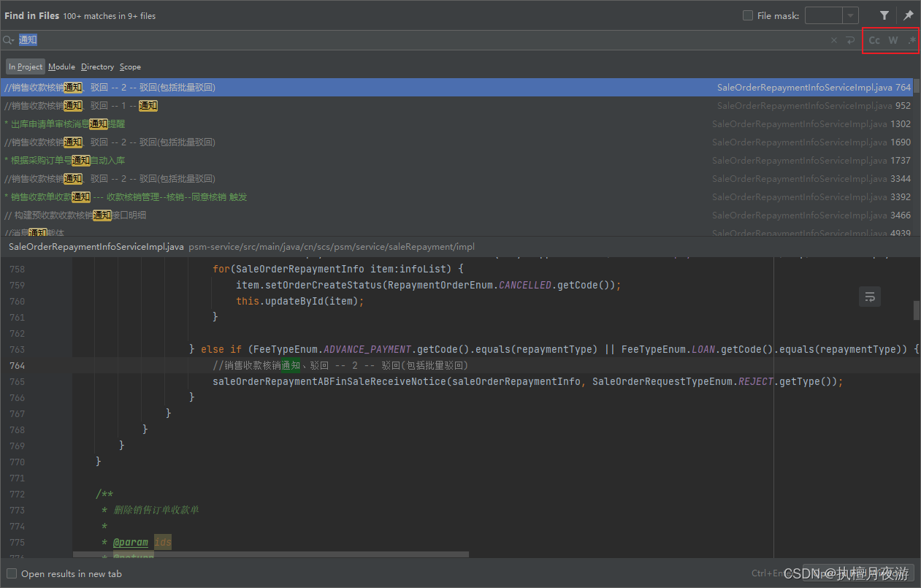Switch to the Directory scope tab
This screenshot has height=588, width=921.
97,66
